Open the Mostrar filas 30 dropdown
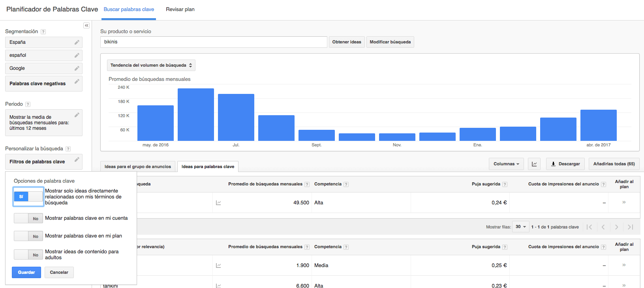The image size is (644, 288). [521, 227]
